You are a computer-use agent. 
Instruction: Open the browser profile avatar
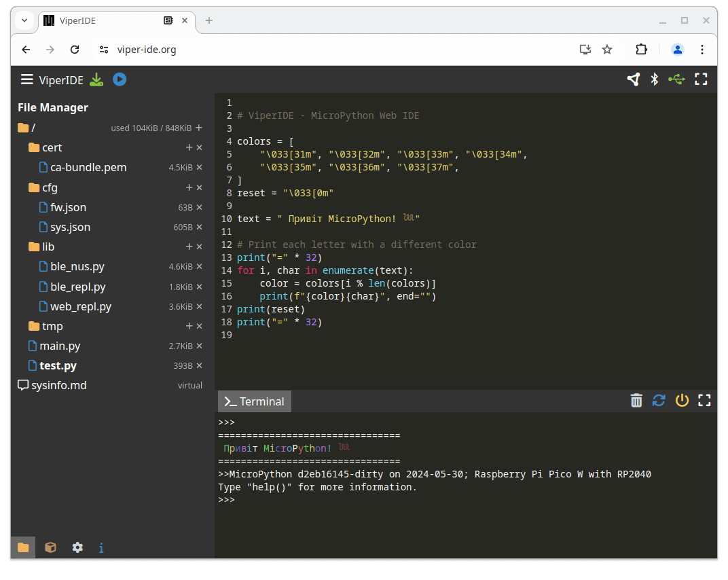(677, 49)
